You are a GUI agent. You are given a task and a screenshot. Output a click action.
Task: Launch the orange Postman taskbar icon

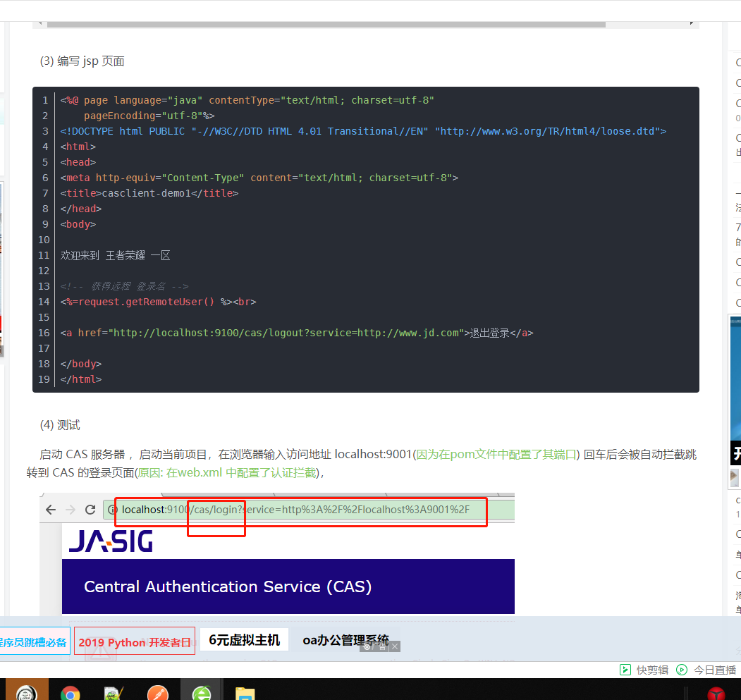(157, 693)
